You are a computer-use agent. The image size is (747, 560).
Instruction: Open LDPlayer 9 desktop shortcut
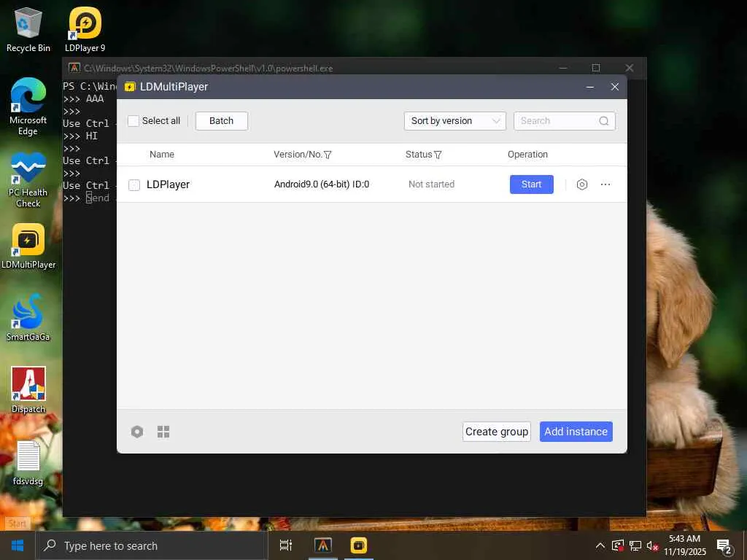point(85,29)
